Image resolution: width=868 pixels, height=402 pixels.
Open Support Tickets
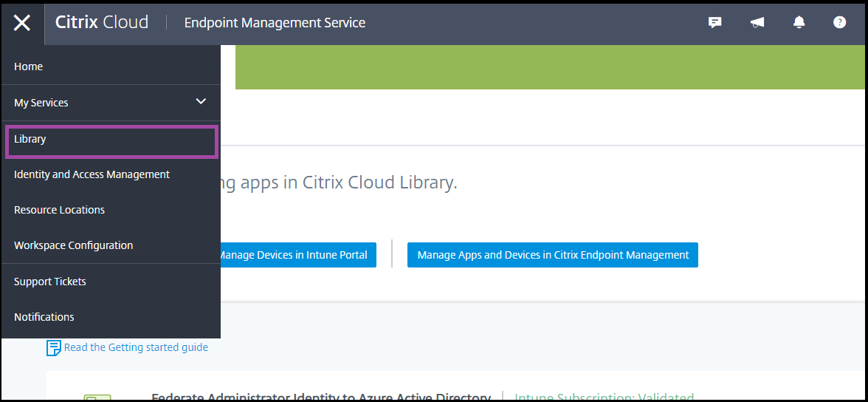[50, 282]
